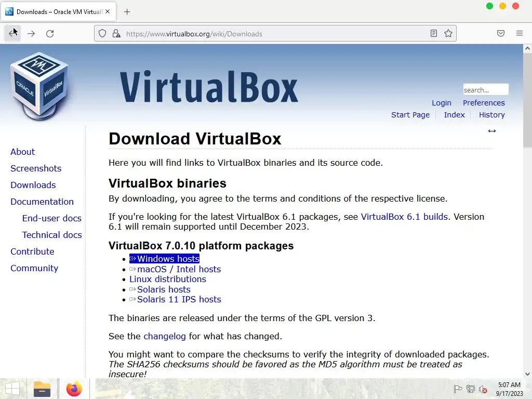Image resolution: width=532 pixels, height=399 pixels.
Task: Click the Download VirtualBox heading text
Action: pyautogui.click(x=195, y=139)
